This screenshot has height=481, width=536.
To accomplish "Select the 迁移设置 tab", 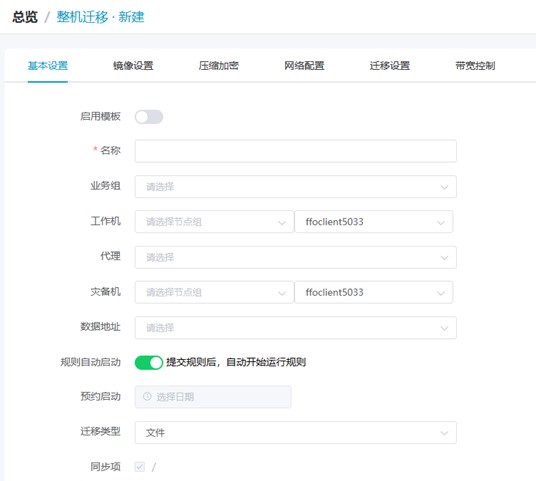I will (x=390, y=66).
